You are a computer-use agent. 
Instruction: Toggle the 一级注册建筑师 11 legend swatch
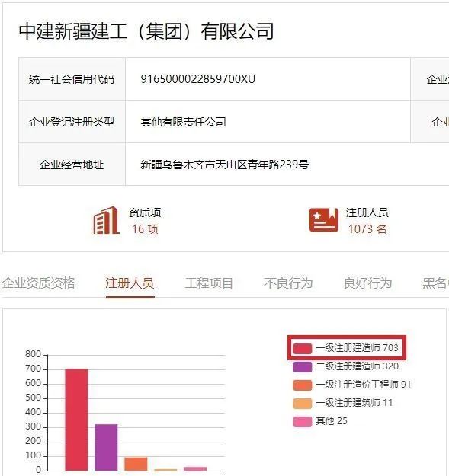pos(303,403)
